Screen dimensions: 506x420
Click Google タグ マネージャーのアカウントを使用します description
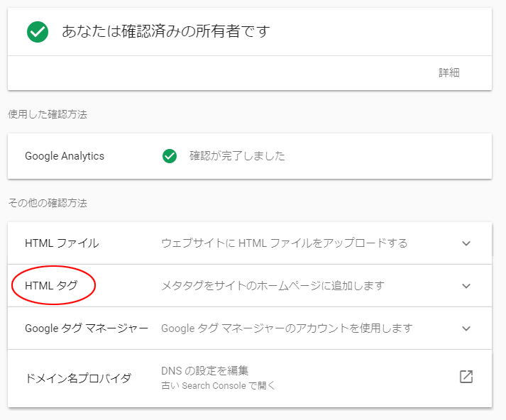[x=287, y=328]
